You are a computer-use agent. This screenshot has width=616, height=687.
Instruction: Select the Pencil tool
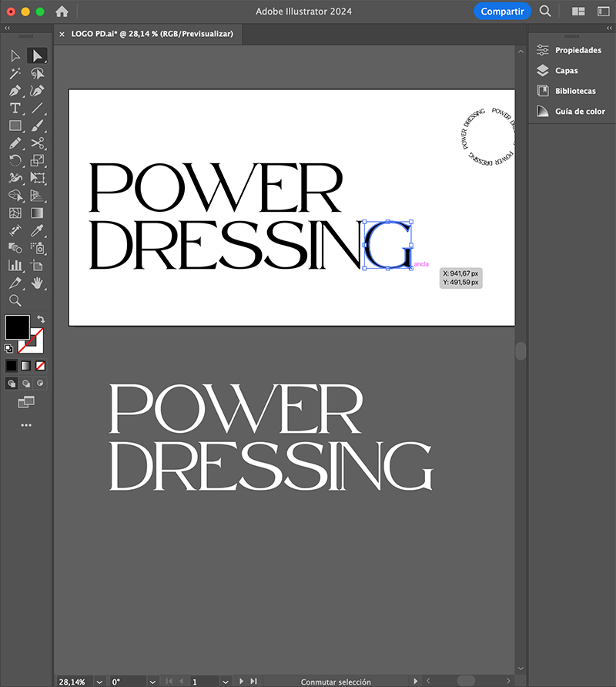click(x=15, y=143)
